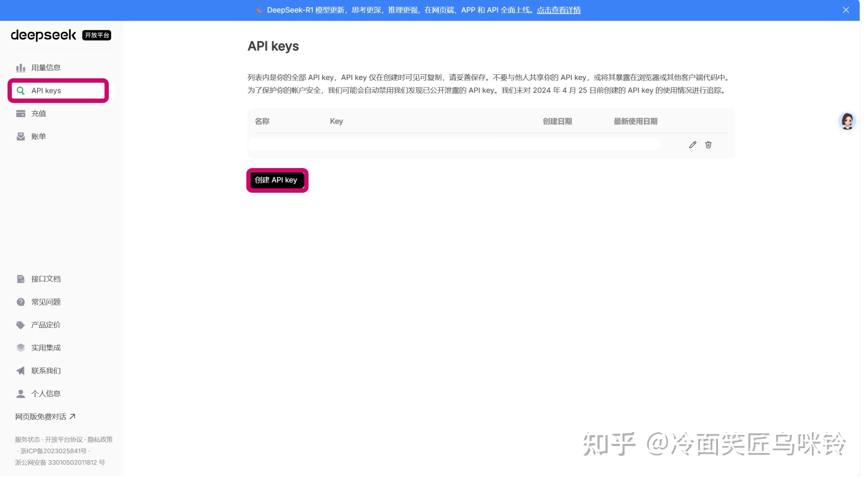Viewport: 868px width, 479px height.
Task: Open 充值 top-up page
Action: [39, 114]
